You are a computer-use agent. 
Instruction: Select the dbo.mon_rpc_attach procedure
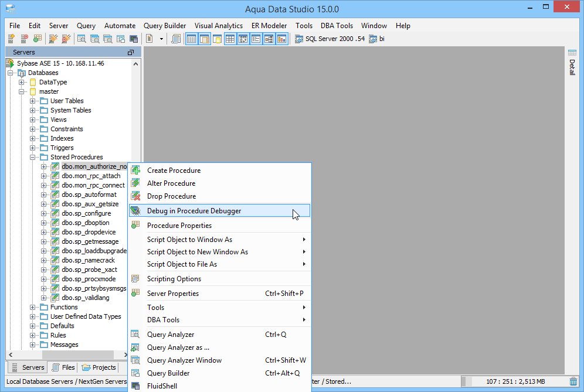pos(91,176)
